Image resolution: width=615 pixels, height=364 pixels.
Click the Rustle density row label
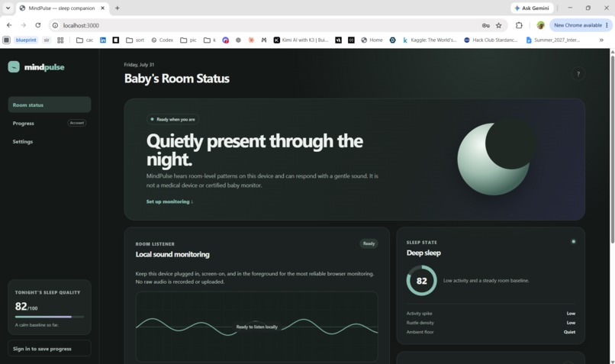point(420,323)
